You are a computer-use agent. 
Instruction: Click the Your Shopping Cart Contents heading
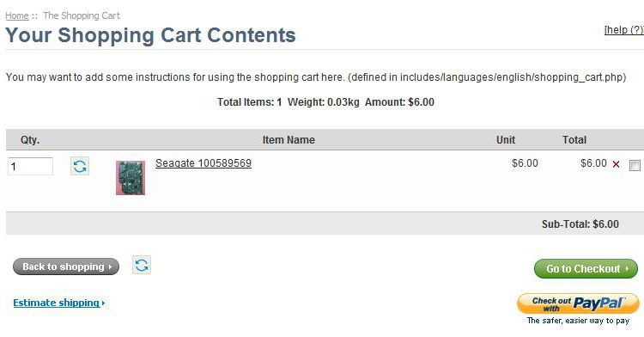[150, 35]
